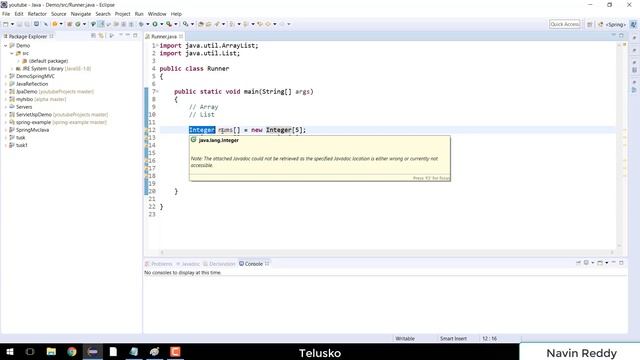
Task: Click the blue monitor toolbar icon
Action: pos(36,24)
